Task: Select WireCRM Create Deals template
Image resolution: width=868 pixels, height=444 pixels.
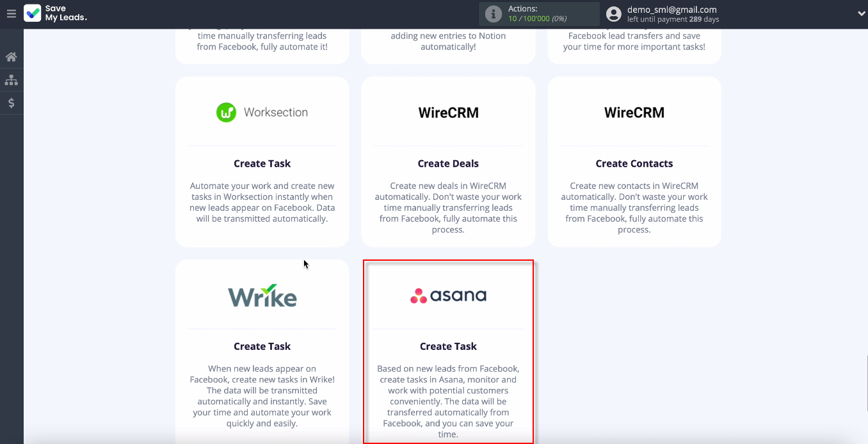Action: pos(448,163)
